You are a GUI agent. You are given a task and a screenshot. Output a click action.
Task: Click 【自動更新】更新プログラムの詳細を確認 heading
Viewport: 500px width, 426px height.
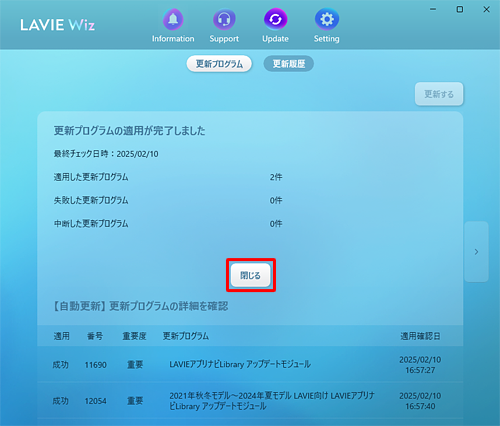141,306
